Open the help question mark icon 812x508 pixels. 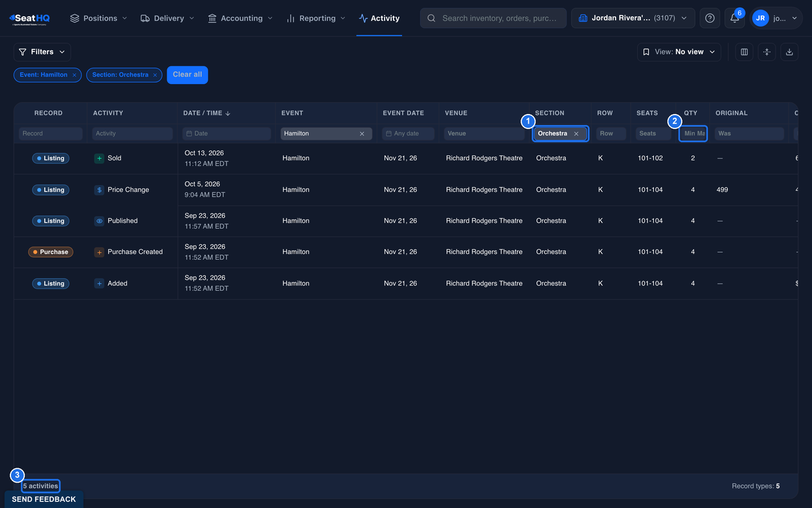point(710,18)
